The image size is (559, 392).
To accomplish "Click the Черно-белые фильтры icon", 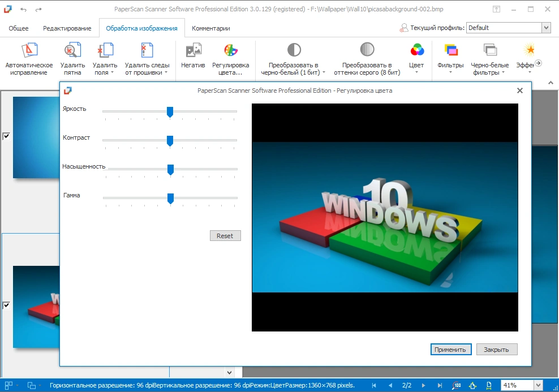I will pyautogui.click(x=490, y=50).
